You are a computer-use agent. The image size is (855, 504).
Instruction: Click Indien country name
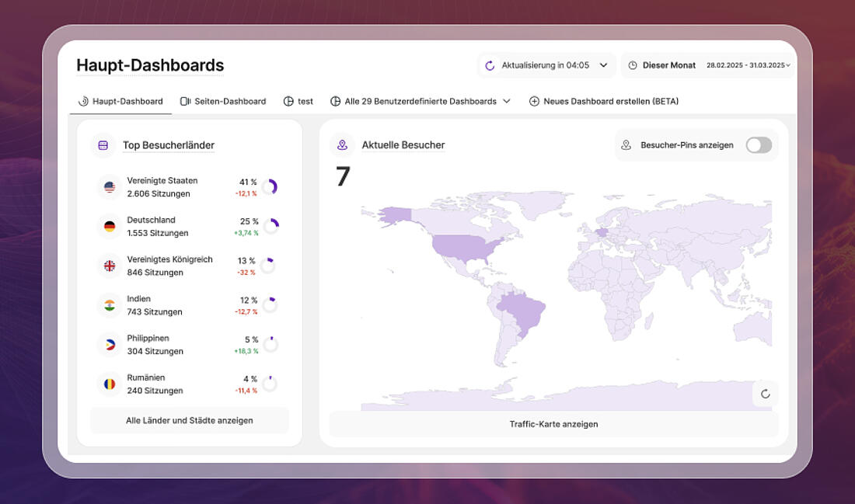138,298
